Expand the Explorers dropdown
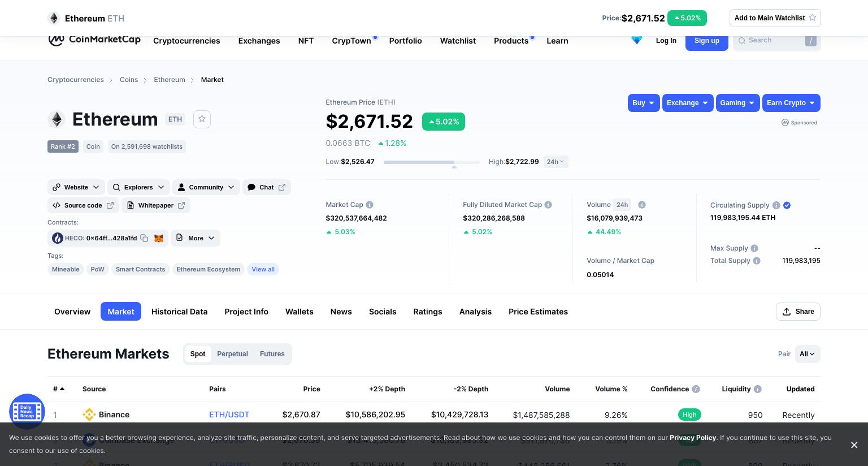Image resolution: width=868 pixels, height=466 pixels. pos(138,187)
